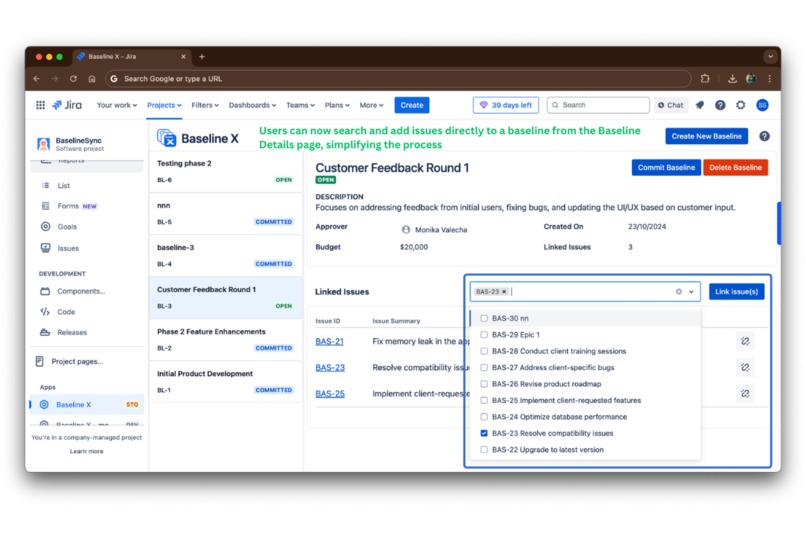Expand the browser tab list chevron
Screen dimensions: 806x537
click(x=770, y=57)
